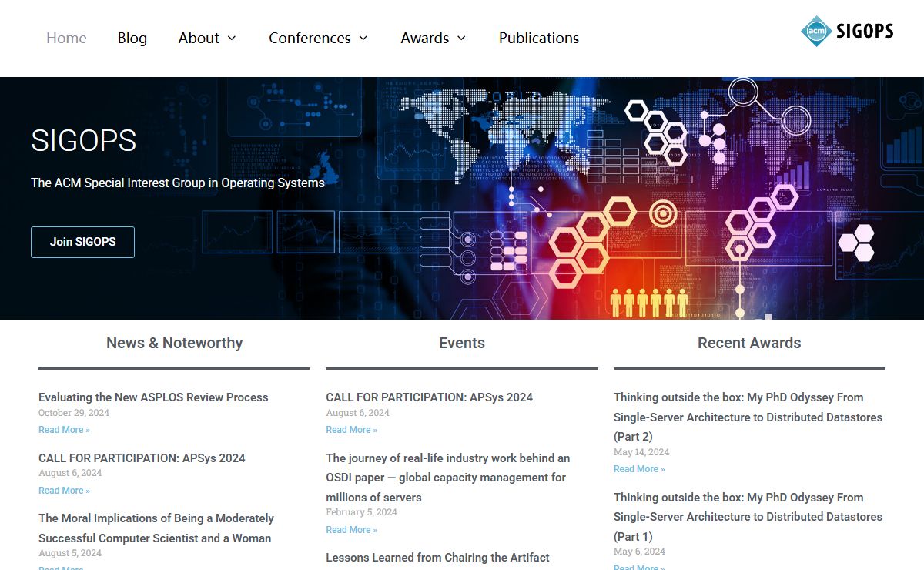Open PhD Odyssey (Part 2) article
This screenshot has width=924, height=570.
point(748,417)
